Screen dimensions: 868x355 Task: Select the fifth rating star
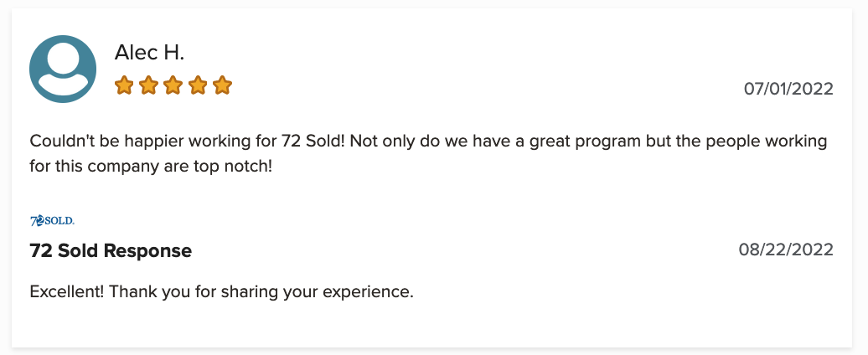[222, 85]
